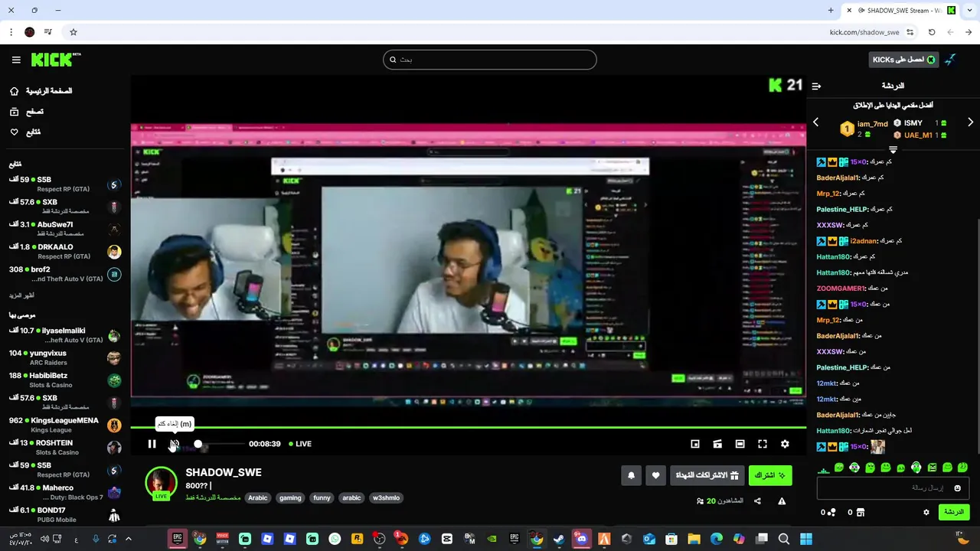Show previous gifters leaderboard page

point(815,122)
